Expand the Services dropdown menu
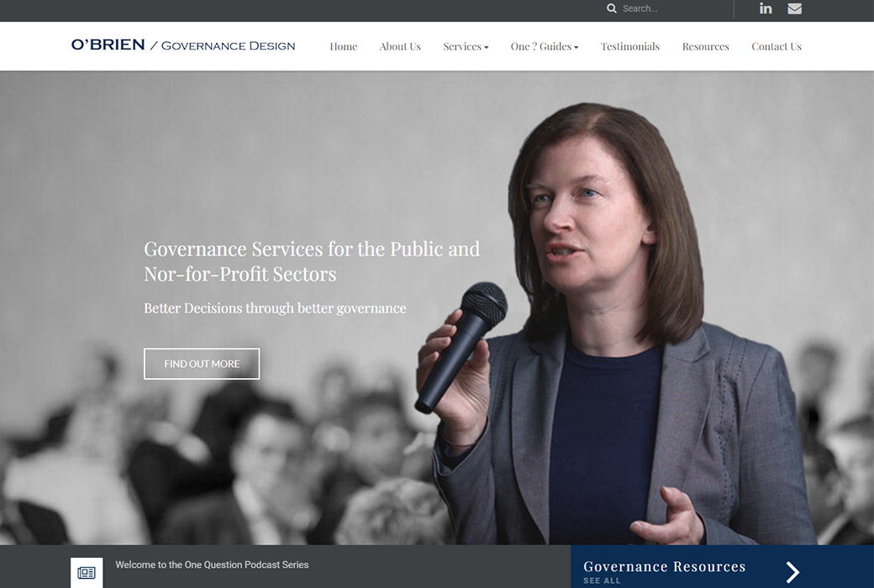 [466, 46]
